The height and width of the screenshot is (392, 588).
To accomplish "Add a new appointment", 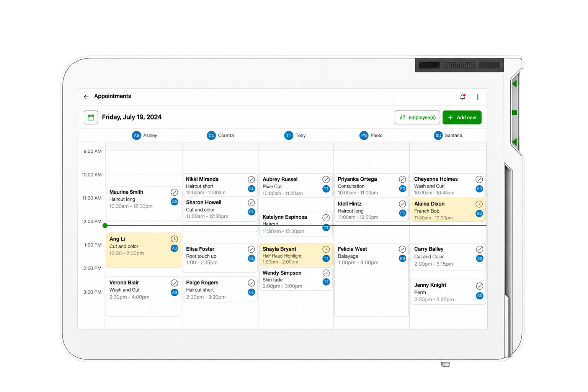I will (x=462, y=118).
